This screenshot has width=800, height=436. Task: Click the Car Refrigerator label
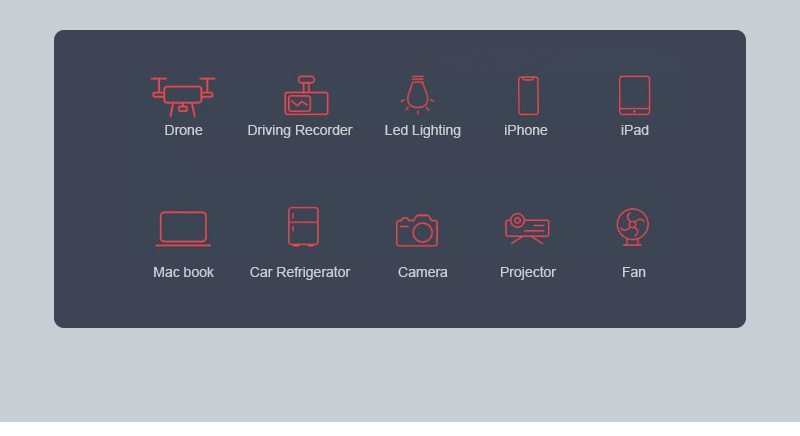click(300, 272)
